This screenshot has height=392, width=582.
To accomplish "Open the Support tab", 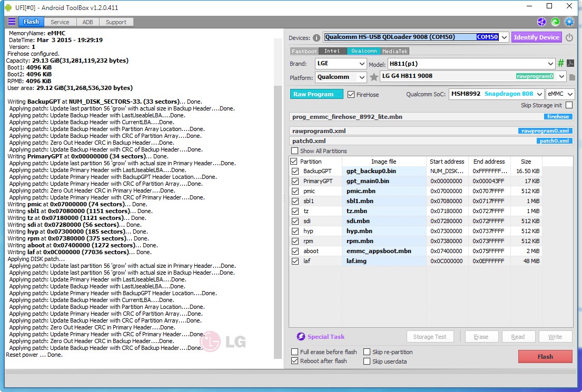I will [x=116, y=22].
